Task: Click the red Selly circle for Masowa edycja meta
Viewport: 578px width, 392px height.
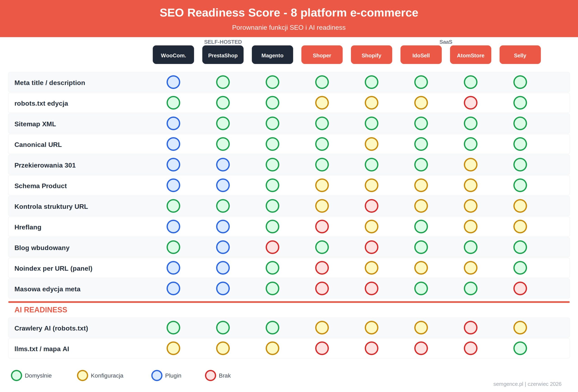Action: [x=520, y=288]
